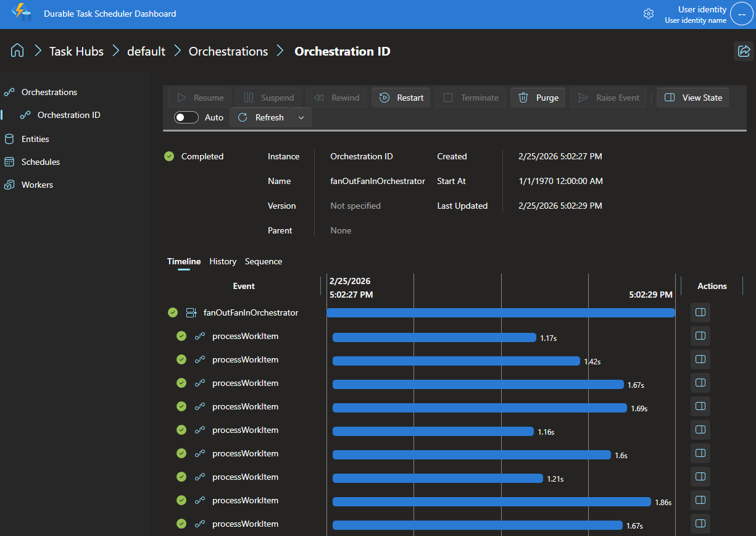Click the 1.86s duration timeline bar
This screenshot has height=536, width=756.
[x=492, y=501]
